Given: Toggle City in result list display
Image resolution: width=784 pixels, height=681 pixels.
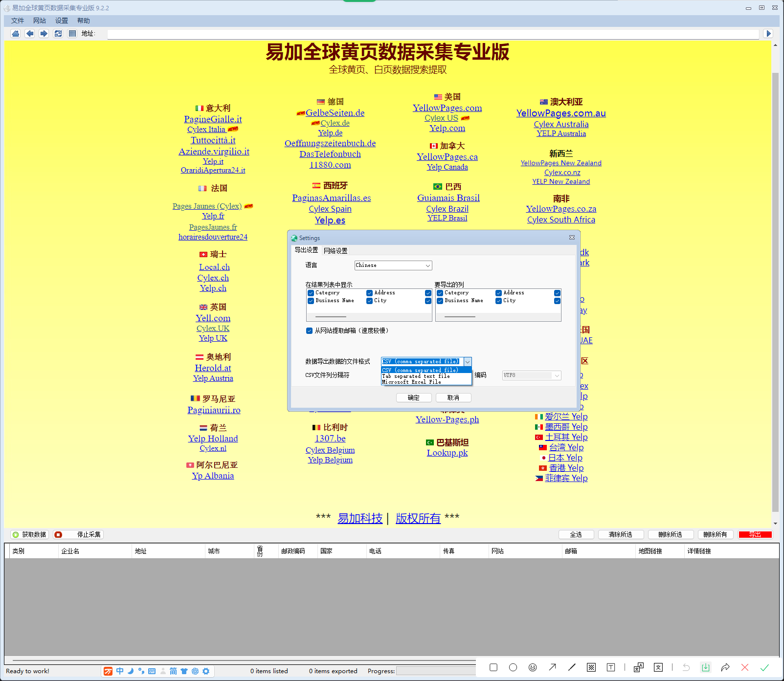Looking at the screenshot, I should [x=369, y=301].
